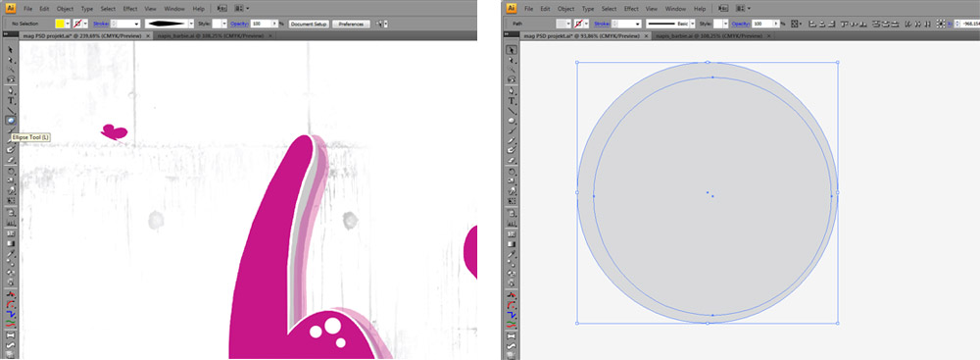
Task: Click the top anchor point of inner circle
Action: pyautogui.click(x=712, y=77)
